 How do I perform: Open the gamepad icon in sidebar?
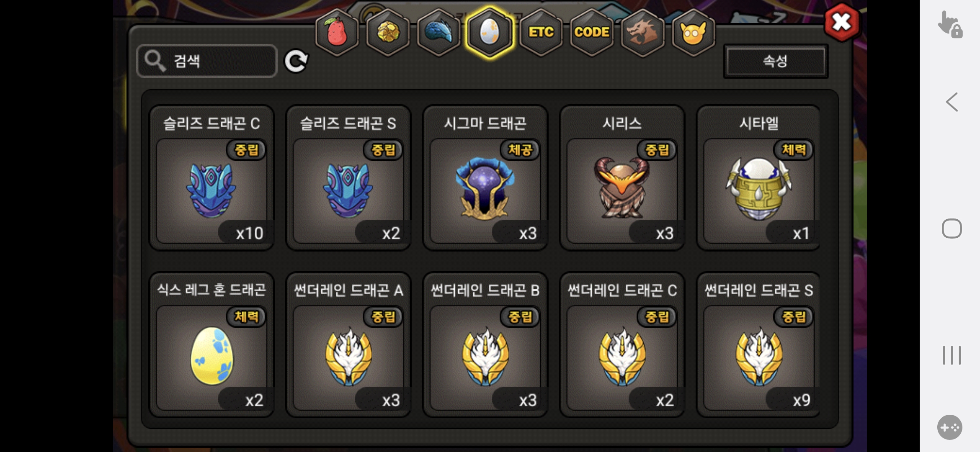coord(949,427)
